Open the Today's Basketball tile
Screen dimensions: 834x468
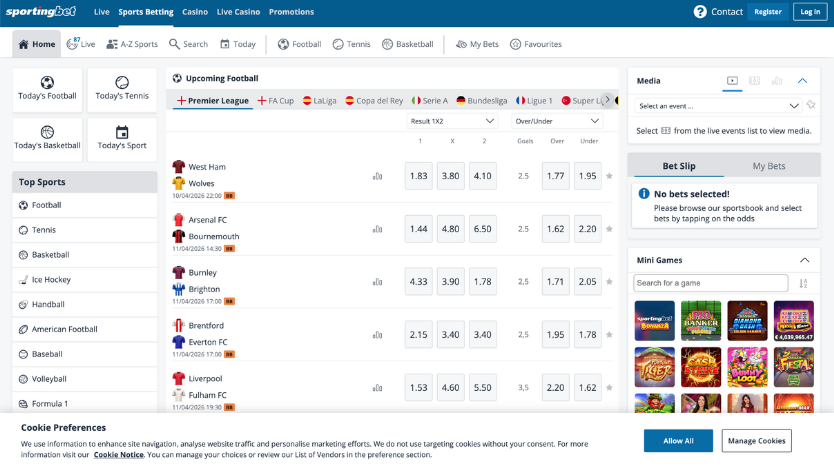coord(47,139)
